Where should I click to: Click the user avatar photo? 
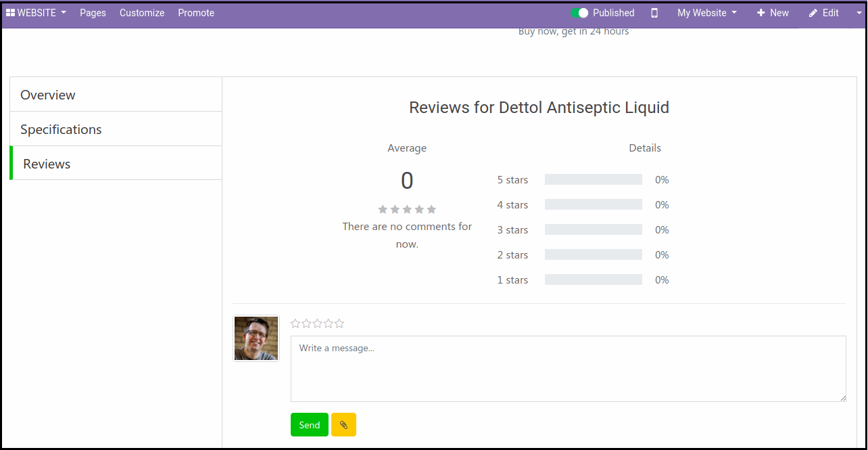pos(256,338)
